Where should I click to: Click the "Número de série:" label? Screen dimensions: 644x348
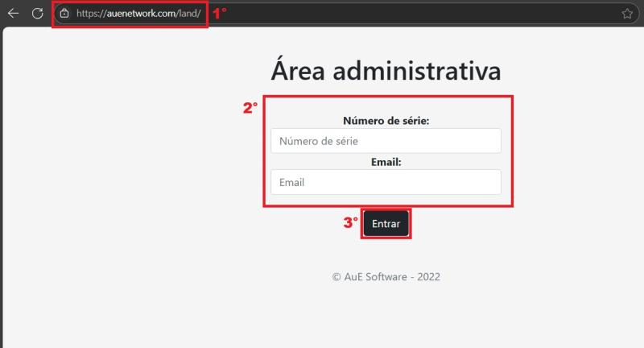click(386, 121)
